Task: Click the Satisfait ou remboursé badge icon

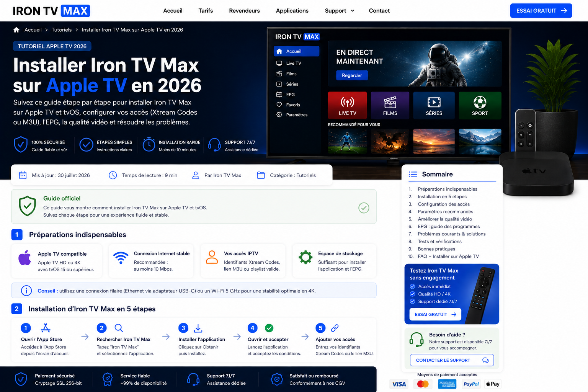Action: pyautogui.click(x=276, y=379)
